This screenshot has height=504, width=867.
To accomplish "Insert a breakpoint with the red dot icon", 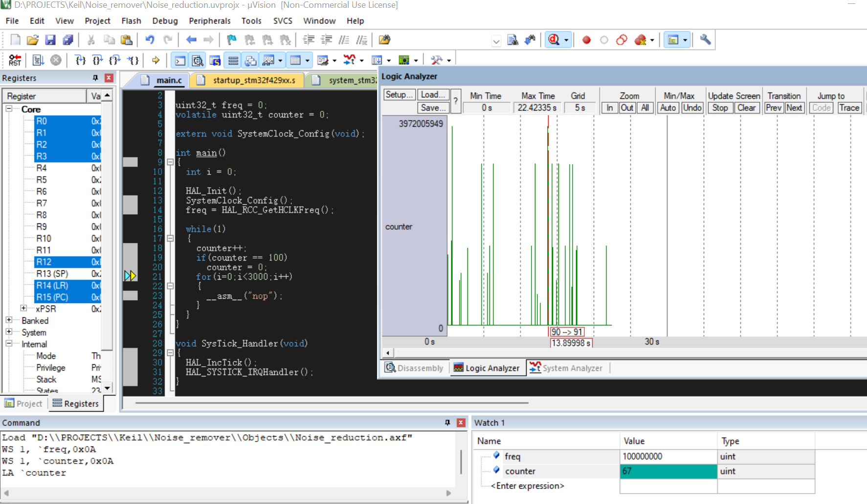I will [x=586, y=40].
